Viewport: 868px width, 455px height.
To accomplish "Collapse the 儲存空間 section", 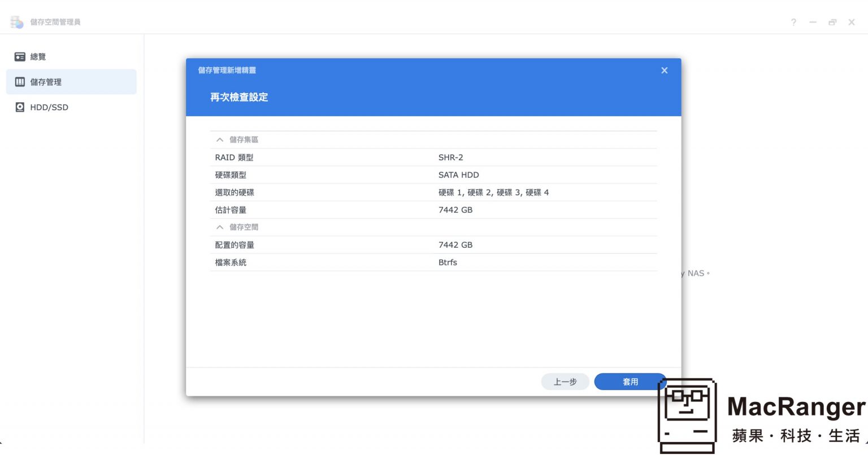I will click(x=220, y=227).
